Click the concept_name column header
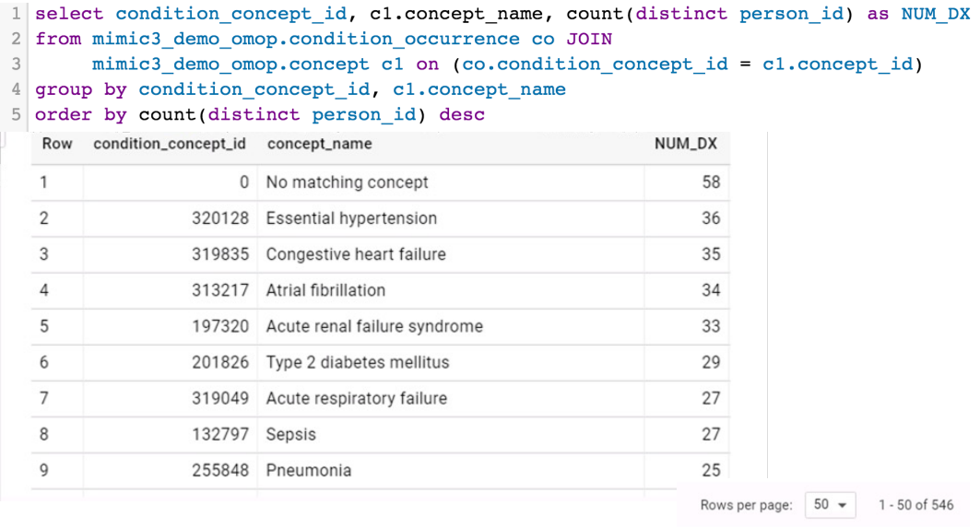Screen dimensions: 980x528 [x=319, y=144]
